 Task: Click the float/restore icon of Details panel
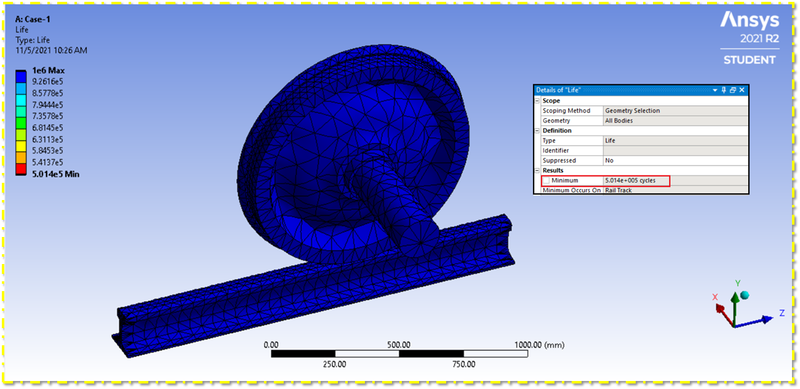point(733,90)
